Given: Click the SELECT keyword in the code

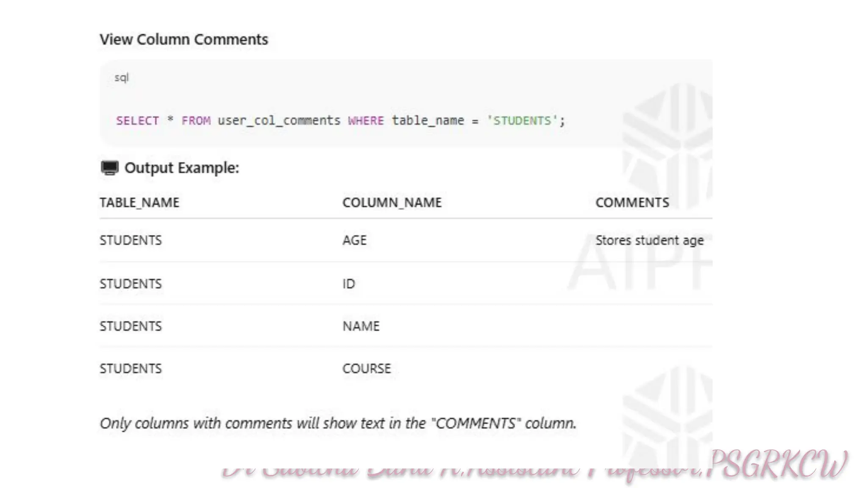Looking at the screenshot, I should [137, 121].
